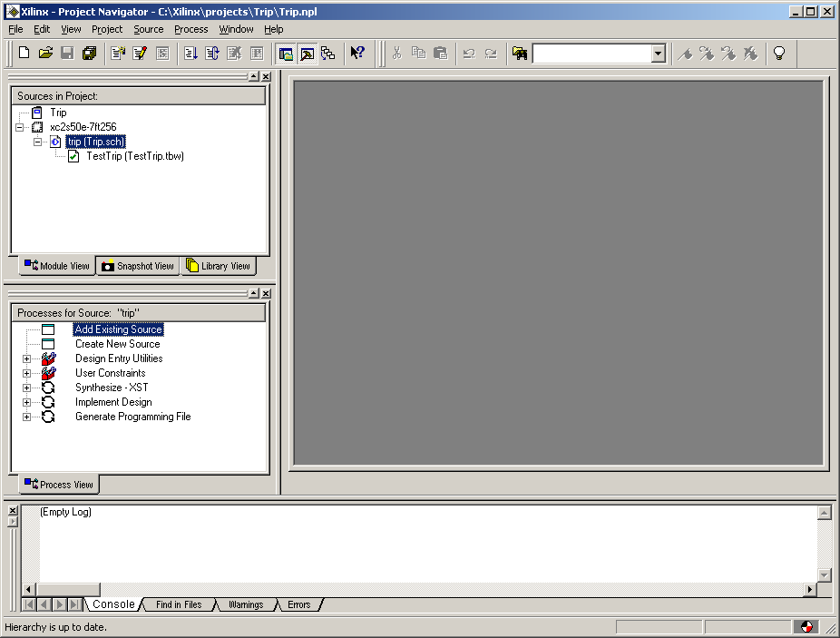Expand the Design Entry Utilities node
Viewport: 840px width, 638px height.
pyautogui.click(x=26, y=358)
